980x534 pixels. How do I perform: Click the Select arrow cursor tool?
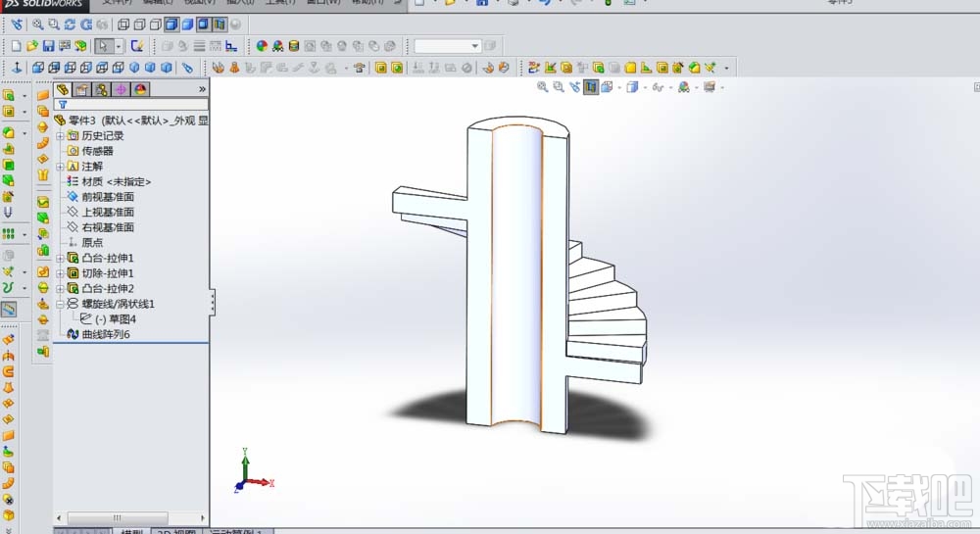pos(103,46)
